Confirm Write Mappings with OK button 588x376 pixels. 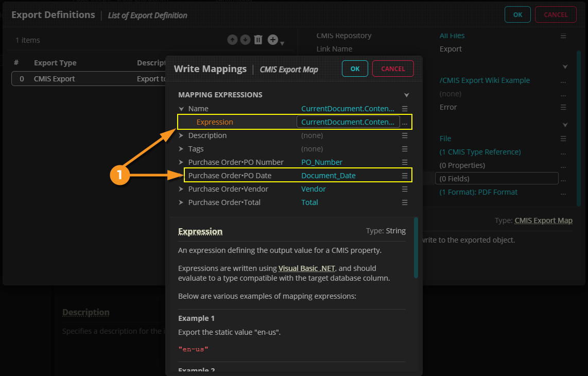click(355, 69)
